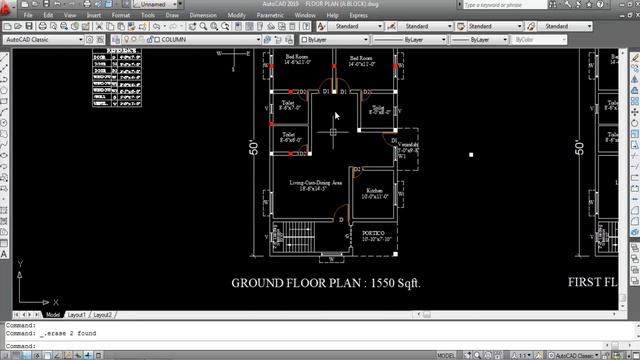
Task: Expand the COLUMN layer dropdown arrow
Action: 258,40
